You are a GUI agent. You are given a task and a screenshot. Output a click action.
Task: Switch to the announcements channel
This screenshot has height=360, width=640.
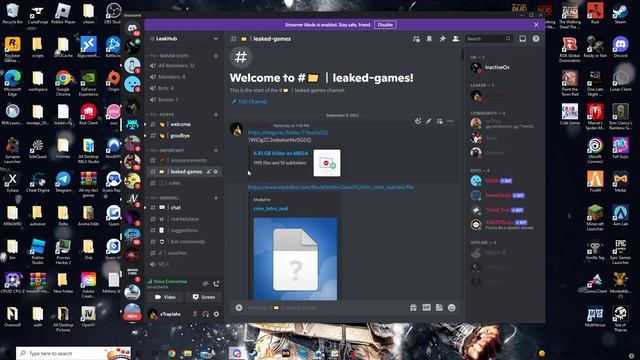click(184, 160)
